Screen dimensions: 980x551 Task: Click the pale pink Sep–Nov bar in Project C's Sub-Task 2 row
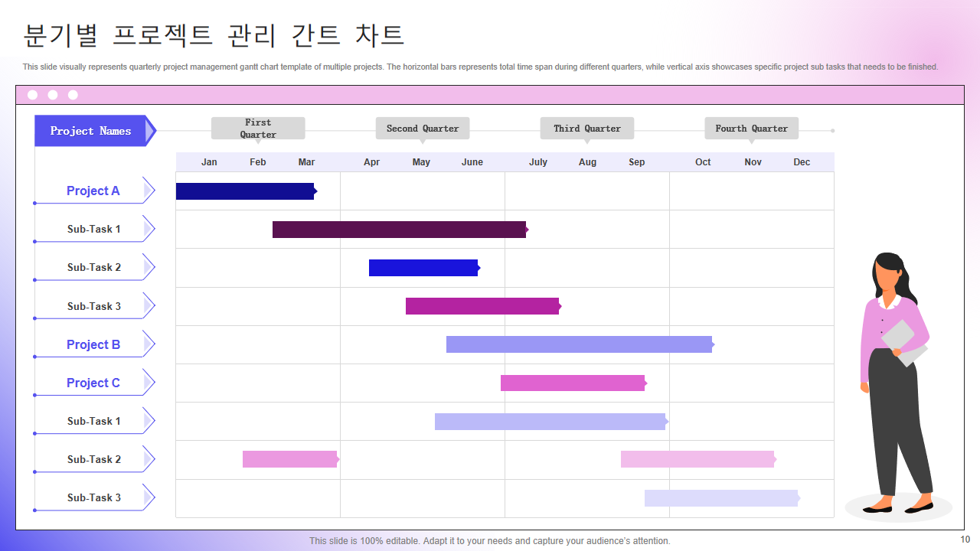tap(698, 459)
